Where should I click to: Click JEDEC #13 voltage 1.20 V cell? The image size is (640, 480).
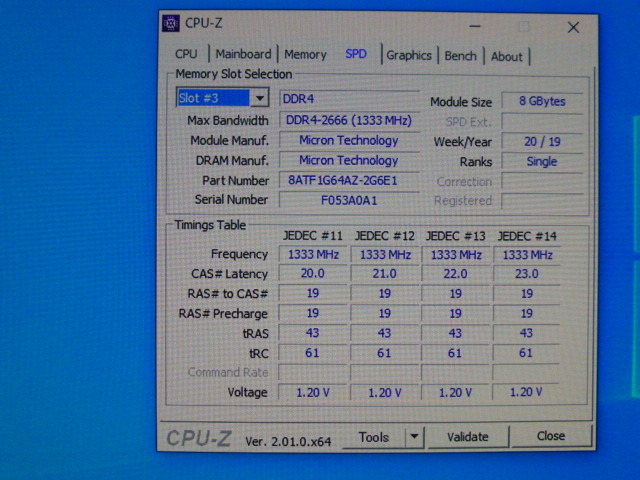click(x=455, y=393)
